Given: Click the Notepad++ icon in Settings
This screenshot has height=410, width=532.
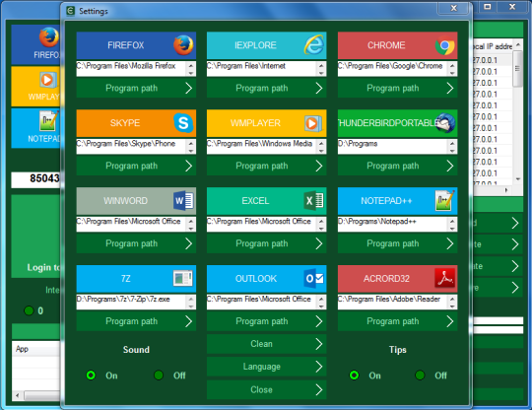Looking at the screenshot, I should coord(444,201).
